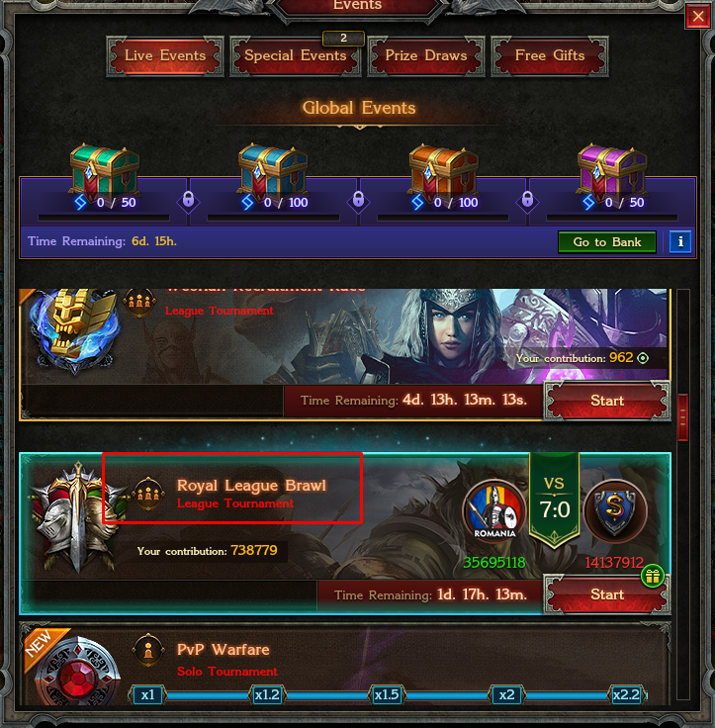
Task: Open the Free Gifts tab
Action: click(x=550, y=56)
